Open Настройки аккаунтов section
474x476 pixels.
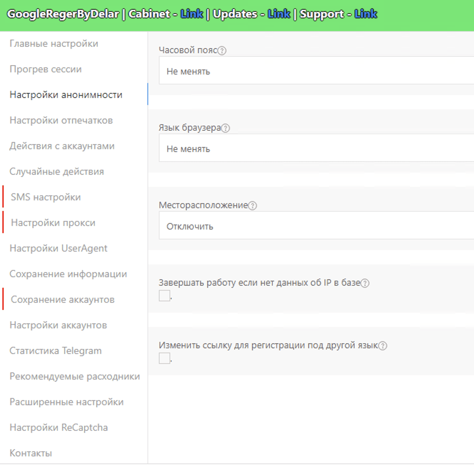pyautogui.click(x=58, y=325)
